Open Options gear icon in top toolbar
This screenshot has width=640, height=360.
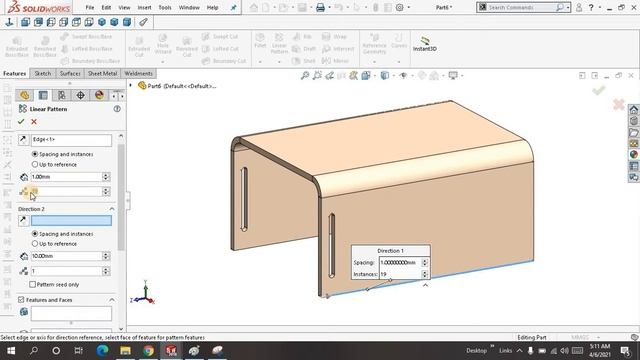click(400, 7)
